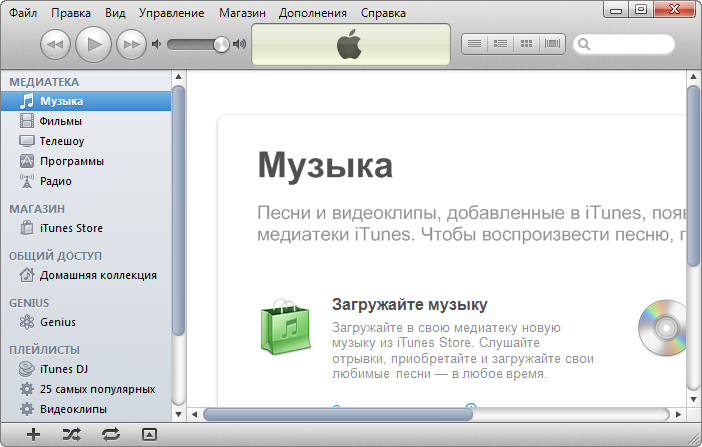The width and height of the screenshot is (702, 447).
Task: Select Телешоу in the sidebar
Action: point(86,141)
